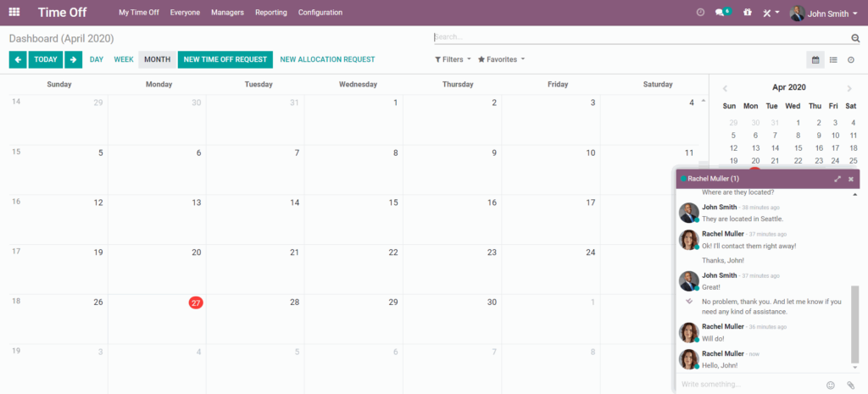Click the gift icon in top bar
Viewport: 868px width, 394px height.
[x=747, y=13]
